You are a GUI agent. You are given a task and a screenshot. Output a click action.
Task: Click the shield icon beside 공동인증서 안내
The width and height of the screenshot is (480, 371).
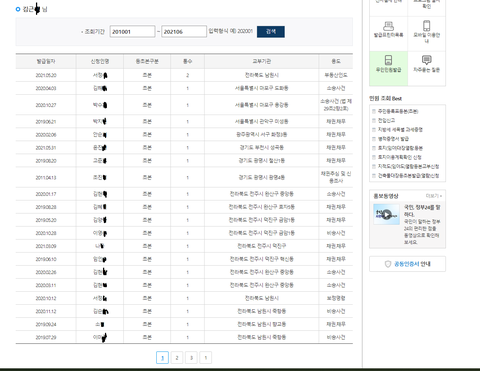[388, 264]
